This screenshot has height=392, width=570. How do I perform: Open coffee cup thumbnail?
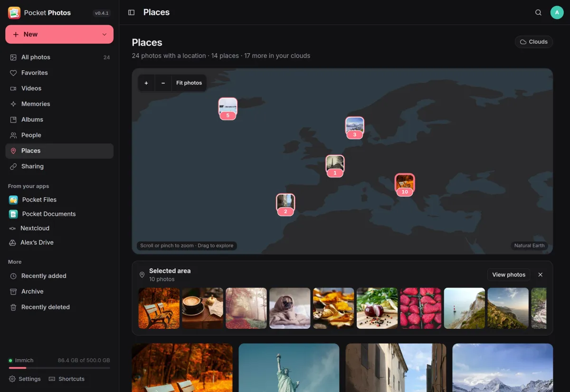[203, 308]
